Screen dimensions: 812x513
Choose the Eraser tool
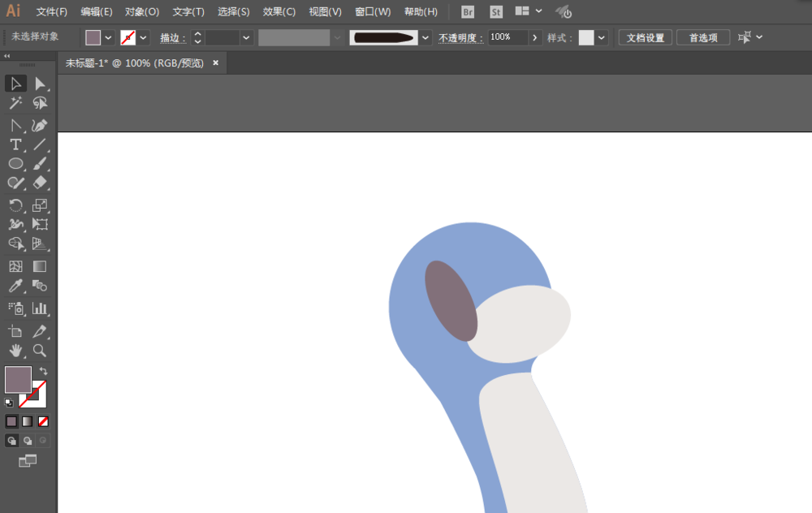tap(40, 183)
